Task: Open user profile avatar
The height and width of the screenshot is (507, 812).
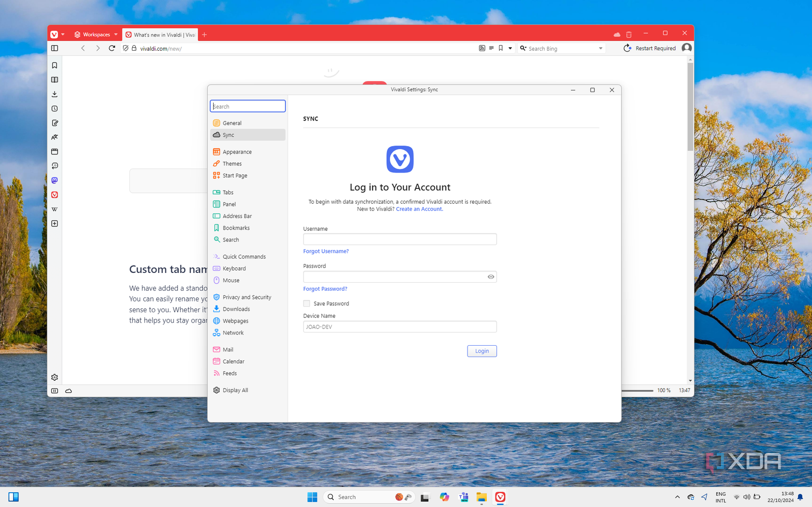Action: click(x=687, y=48)
